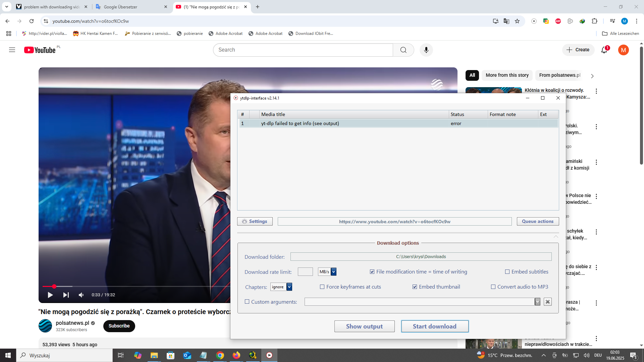Skip to next video with player icon
The width and height of the screenshot is (644, 362).
pyautogui.click(x=66, y=295)
